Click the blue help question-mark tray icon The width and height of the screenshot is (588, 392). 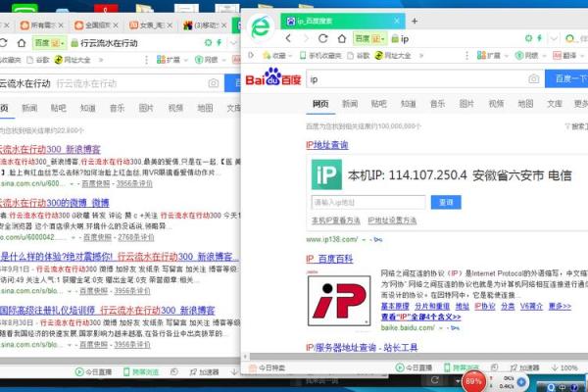[x=574, y=387]
